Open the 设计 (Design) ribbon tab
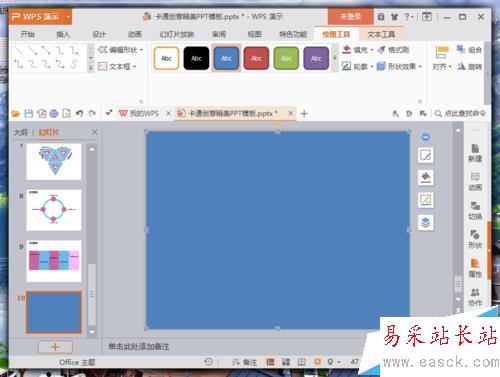Viewport: 500px width, 377px height. pyautogui.click(x=99, y=34)
